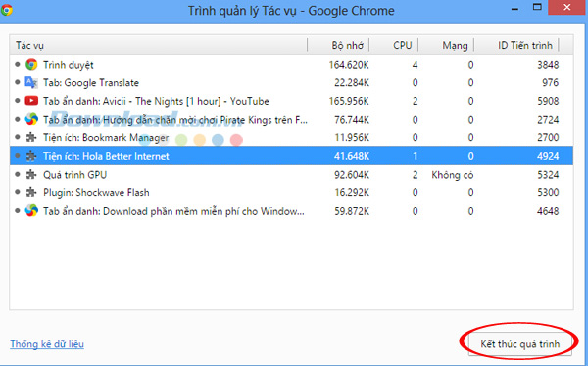Image resolution: width=588 pixels, height=366 pixels.
Task: Select the Tab: Google Translate row
Action: tap(291, 82)
